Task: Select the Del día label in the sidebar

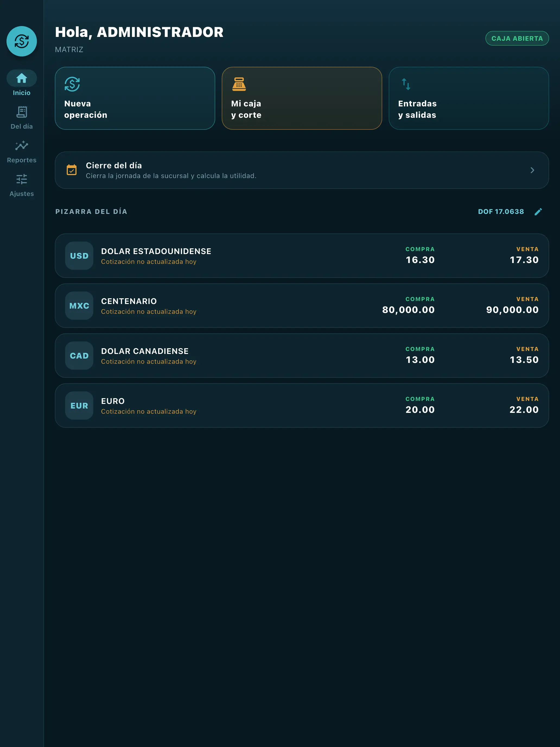Action: click(22, 127)
